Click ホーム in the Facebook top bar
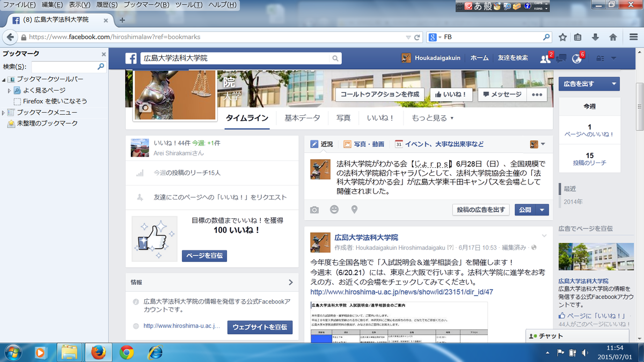Viewport: 644px width, 362px height. [479, 58]
